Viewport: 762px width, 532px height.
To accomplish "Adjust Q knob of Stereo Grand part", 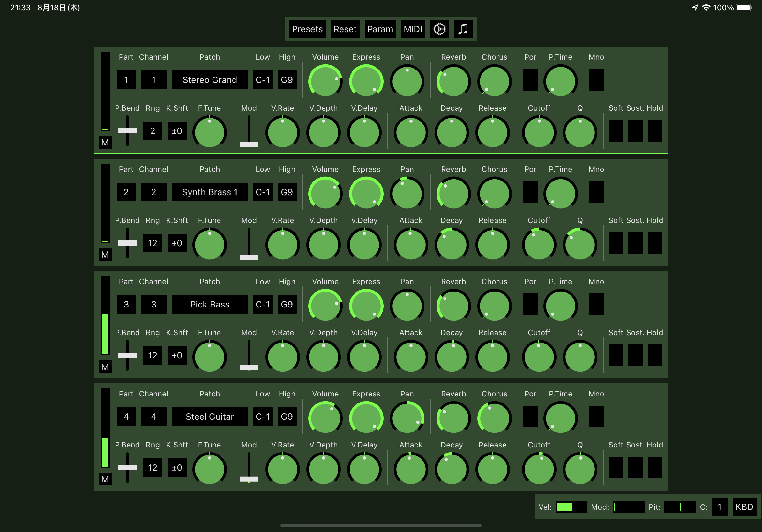I will pyautogui.click(x=580, y=132).
